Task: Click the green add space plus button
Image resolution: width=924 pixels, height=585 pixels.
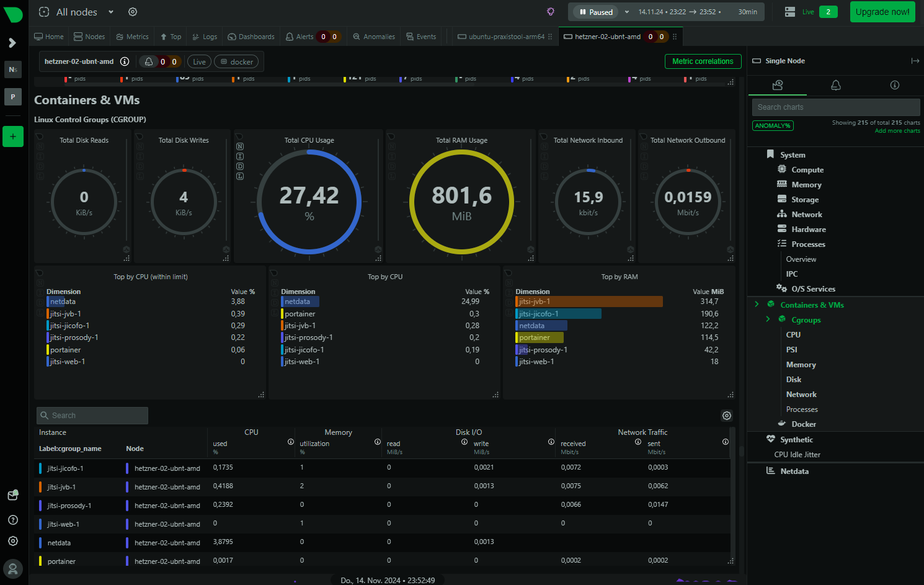Action: tap(13, 136)
